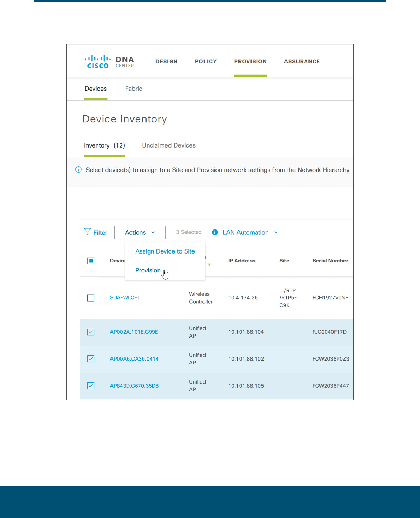Viewport: 420px width, 518px height.
Task: Collapse the Actions dropdown menu
Action: (140, 233)
